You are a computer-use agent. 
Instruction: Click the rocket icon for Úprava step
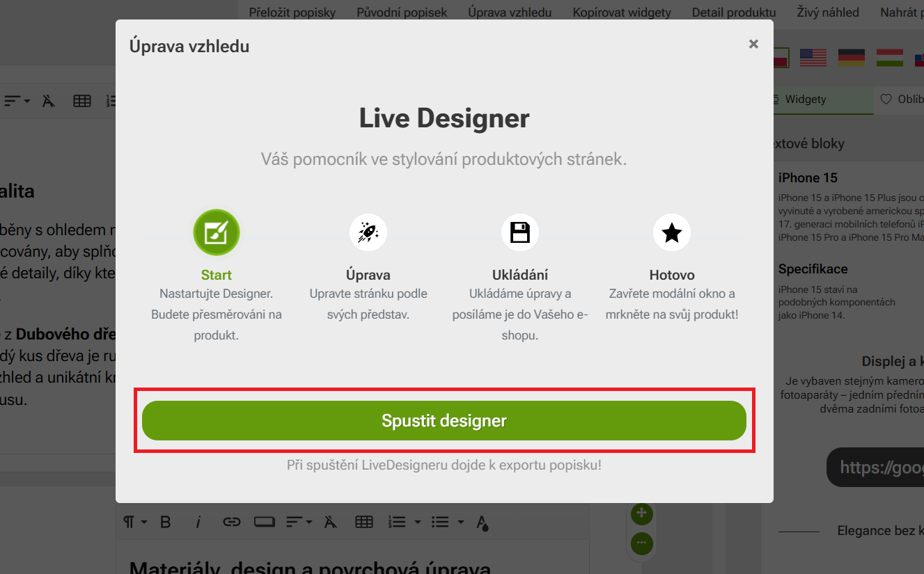click(368, 232)
